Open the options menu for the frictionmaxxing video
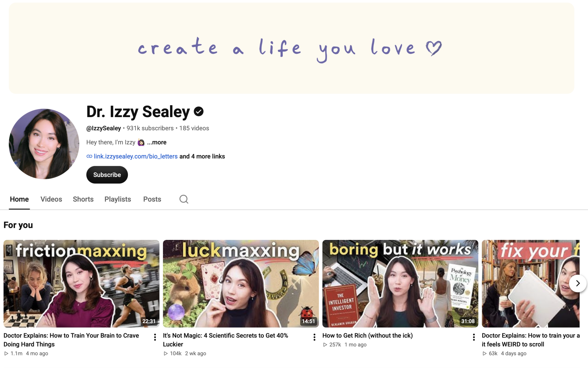 (155, 337)
